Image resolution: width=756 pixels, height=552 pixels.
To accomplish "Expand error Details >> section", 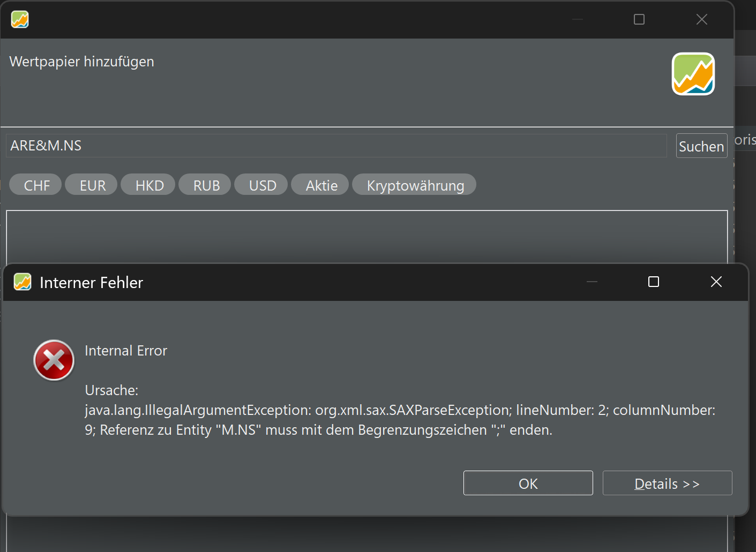I will [667, 483].
